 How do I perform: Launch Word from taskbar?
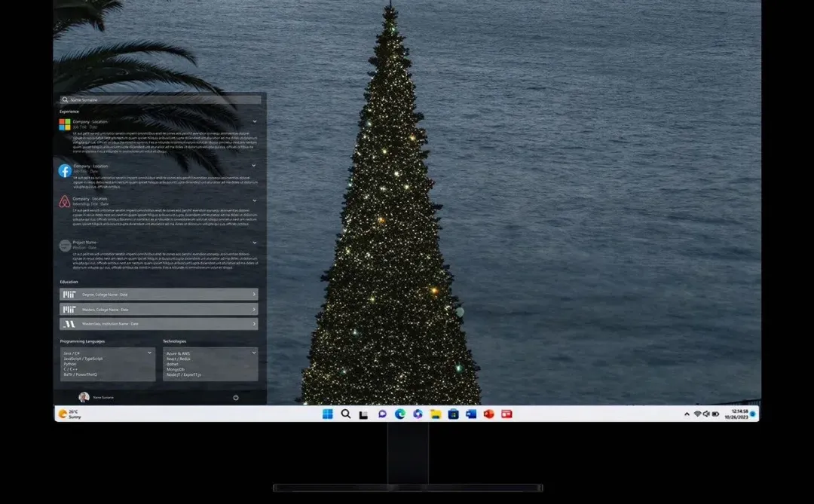pos(471,414)
